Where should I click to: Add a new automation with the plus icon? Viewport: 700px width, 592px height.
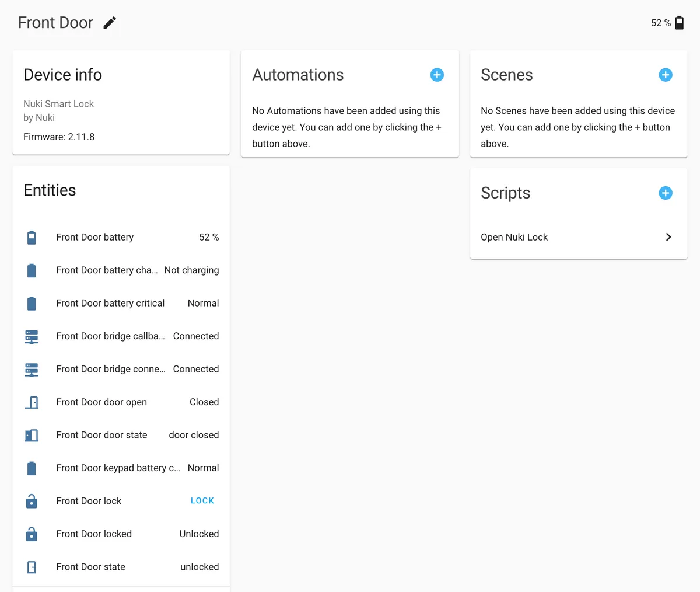(x=437, y=75)
